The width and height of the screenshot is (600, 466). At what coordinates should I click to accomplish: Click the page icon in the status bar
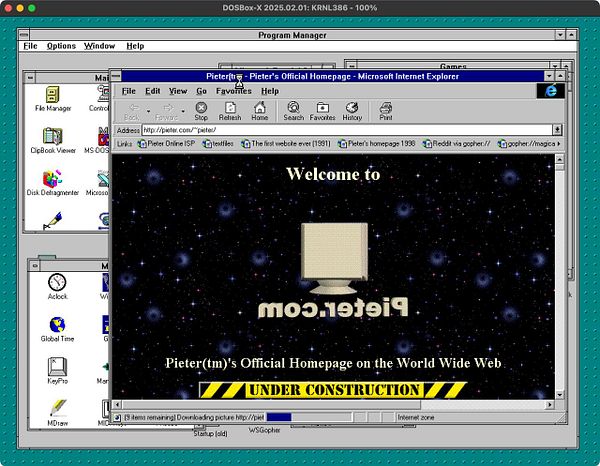[117, 417]
